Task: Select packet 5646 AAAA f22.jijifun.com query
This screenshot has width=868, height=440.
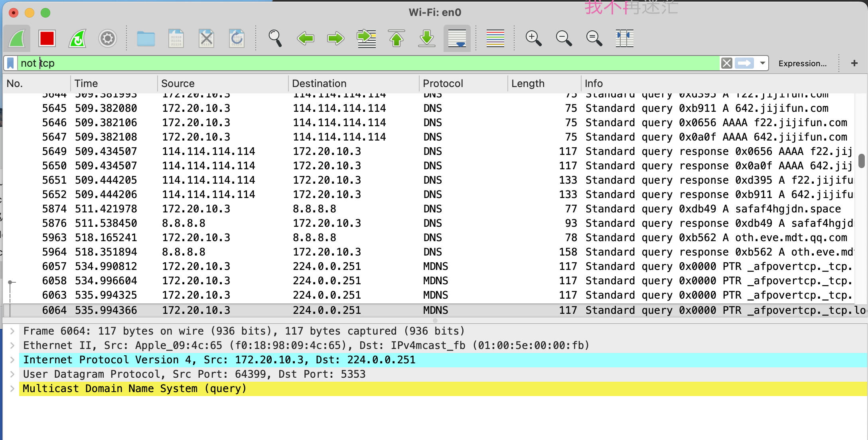Action: point(429,123)
